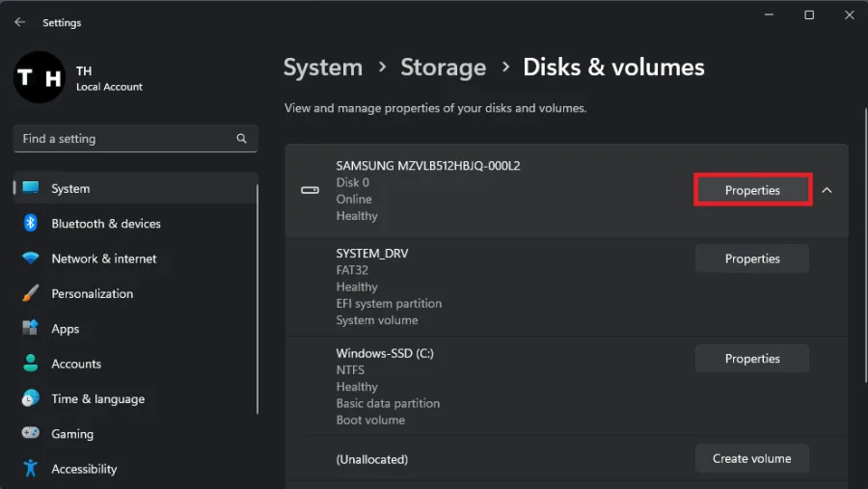The height and width of the screenshot is (489, 868).
Task: Click Storage in the breadcrumb
Action: tap(444, 68)
